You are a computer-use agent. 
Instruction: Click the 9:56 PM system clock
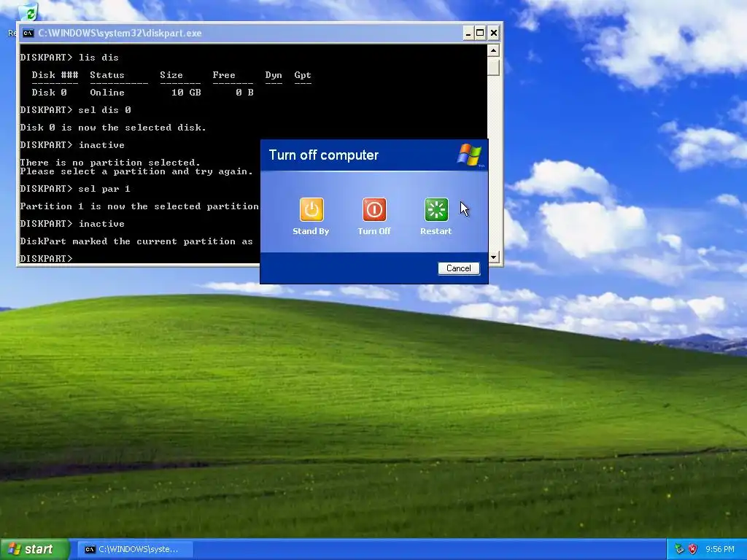[719, 549]
